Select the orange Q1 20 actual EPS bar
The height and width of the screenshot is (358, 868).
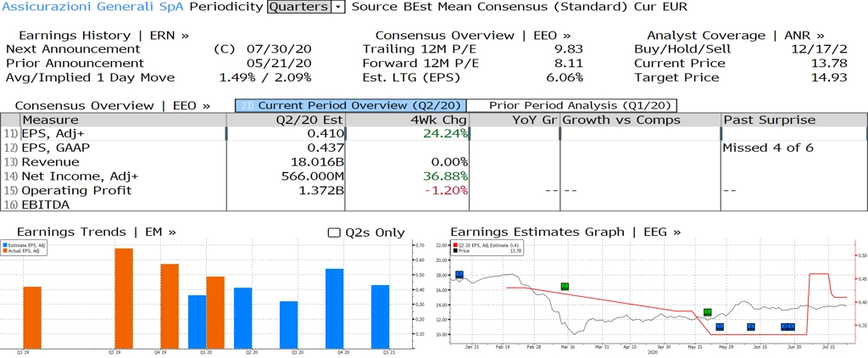(x=215, y=312)
